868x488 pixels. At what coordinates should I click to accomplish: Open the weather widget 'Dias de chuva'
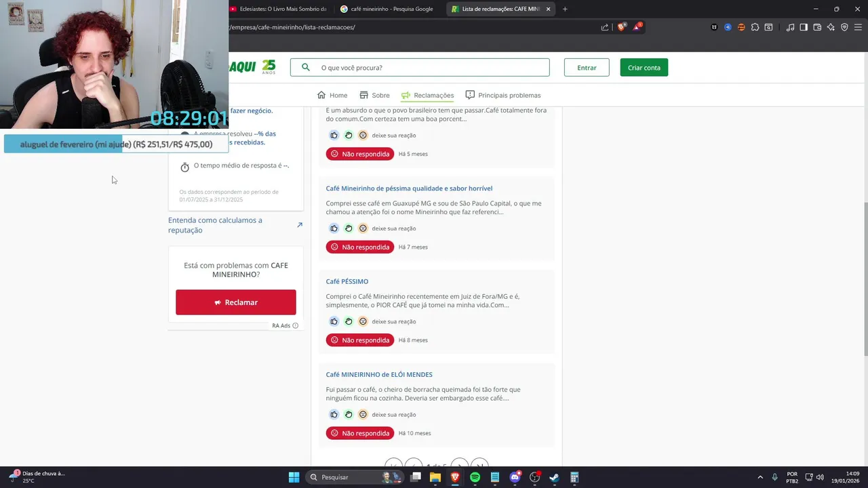37,477
